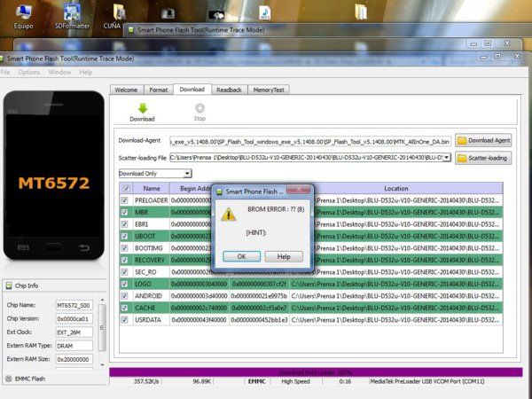Screen dimensions: 532x399
Task: Switch to the Format tab
Action: [159, 90]
